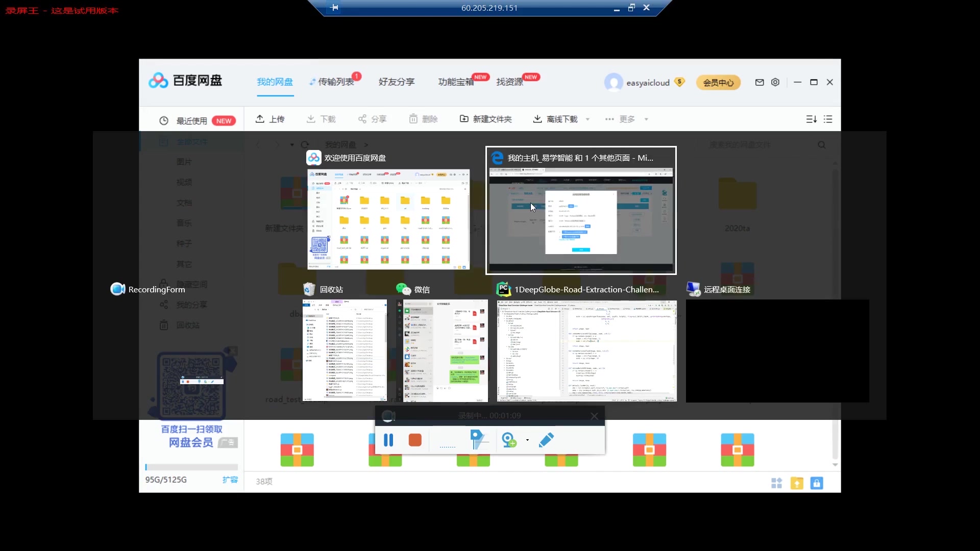980x551 pixels.
Task: Click the 下载 download button
Action: point(321,119)
